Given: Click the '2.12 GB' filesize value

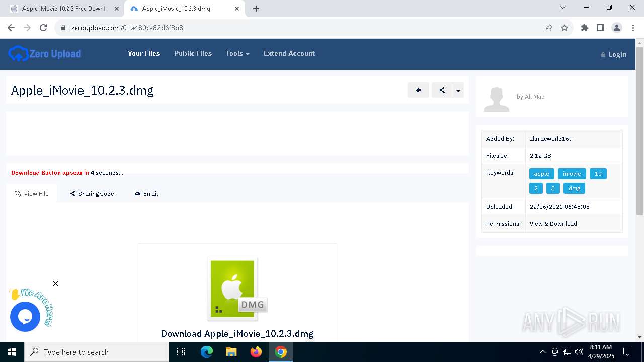Looking at the screenshot, I should [x=540, y=156].
